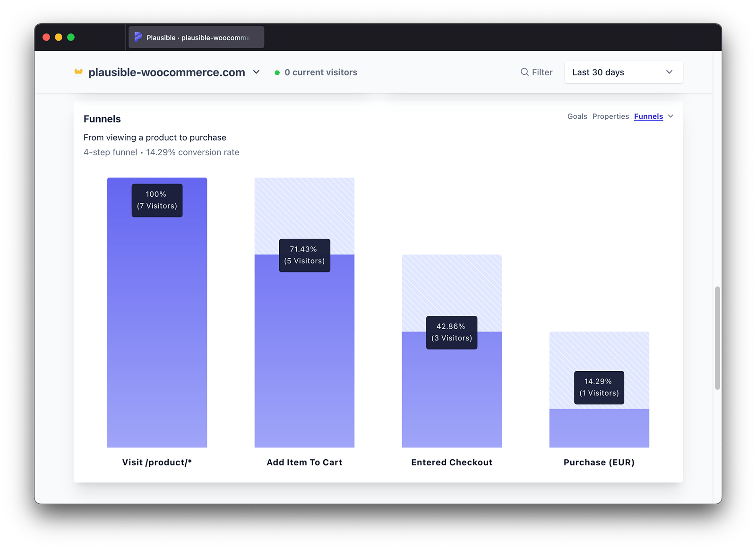
Task: Click the WooCommerce site favicon
Action: tap(78, 72)
